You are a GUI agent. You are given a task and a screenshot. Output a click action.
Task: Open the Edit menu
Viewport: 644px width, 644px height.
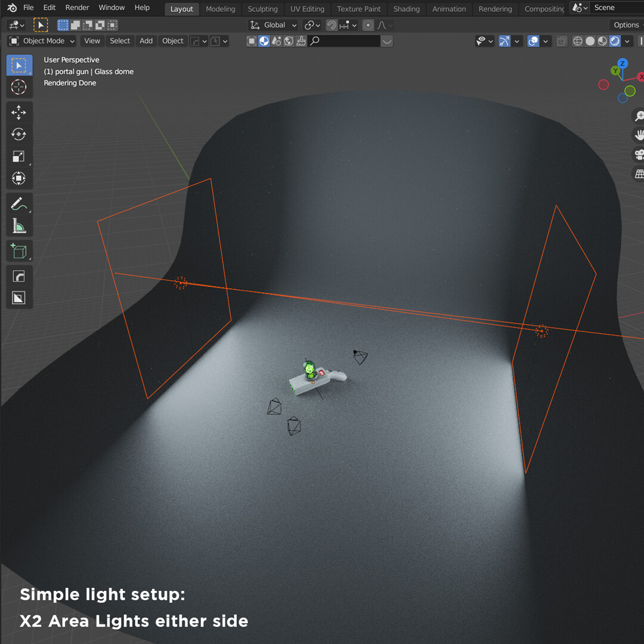pyautogui.click(x=49, y=8)
